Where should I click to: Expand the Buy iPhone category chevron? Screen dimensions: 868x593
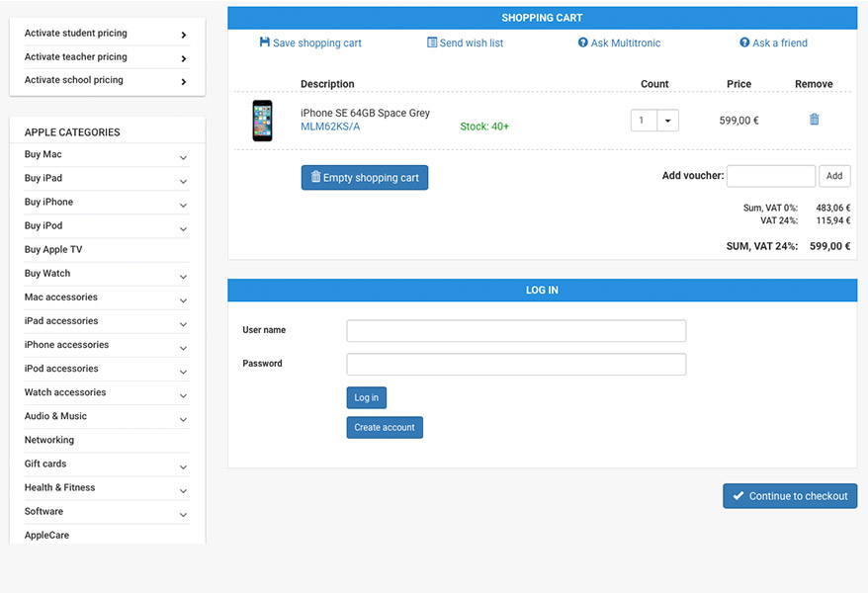tap(183, 206)
